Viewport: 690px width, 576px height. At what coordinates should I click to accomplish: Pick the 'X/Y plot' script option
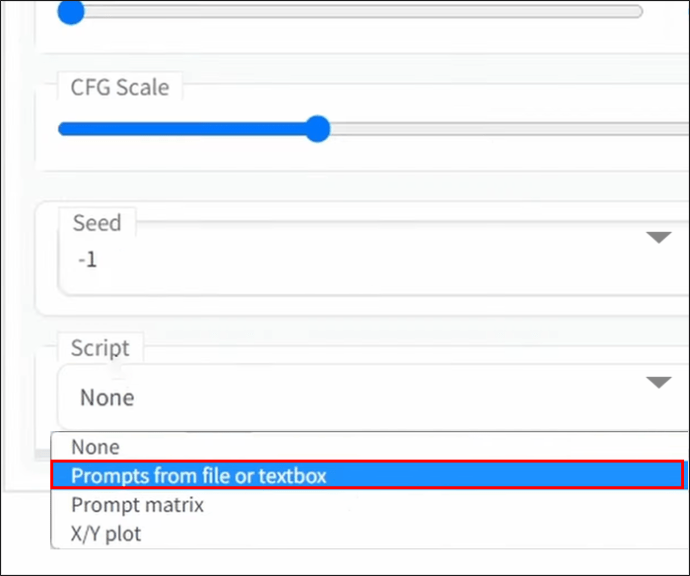pos(106,534)
